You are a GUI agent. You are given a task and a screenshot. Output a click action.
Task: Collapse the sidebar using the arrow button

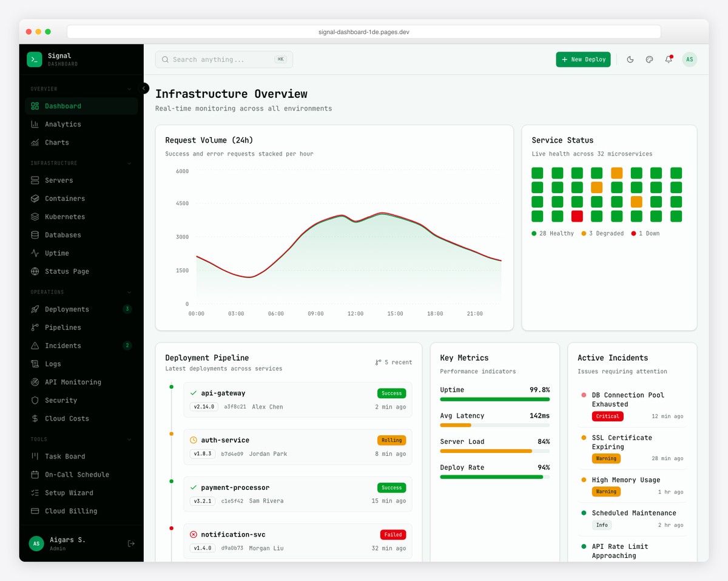[x=144, y=88]
